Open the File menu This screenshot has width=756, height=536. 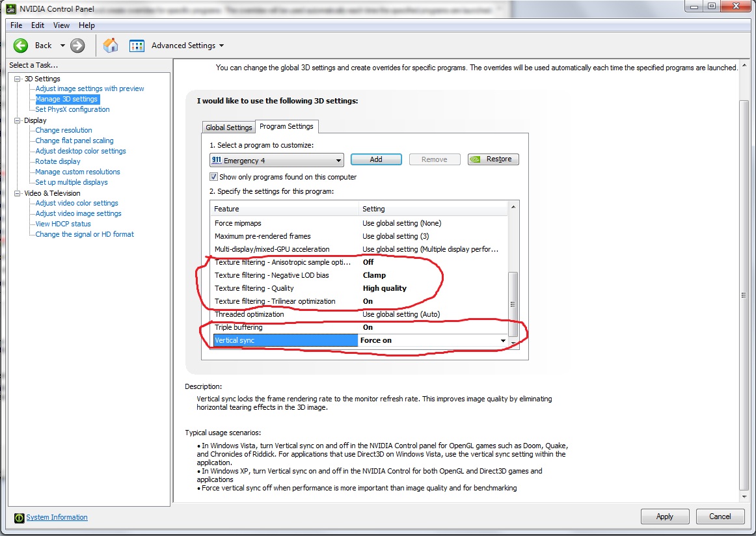point(16,25)
